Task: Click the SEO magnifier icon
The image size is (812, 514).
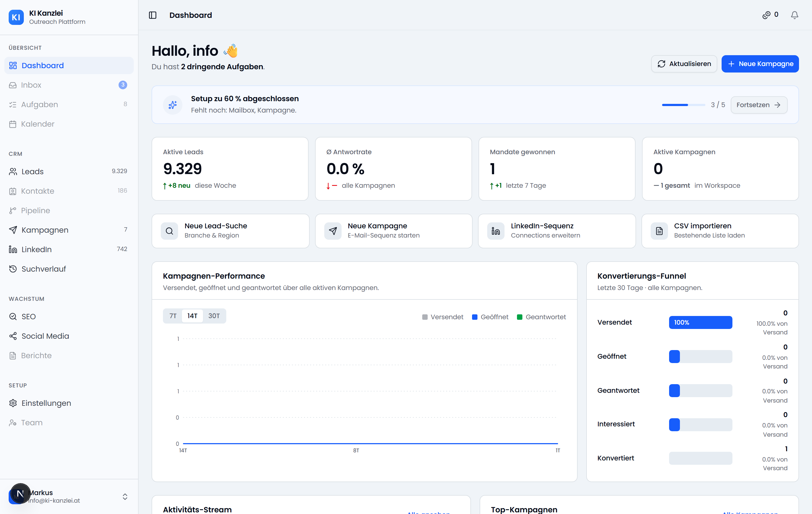Action: pyautogui.click(x=13, y=317)
